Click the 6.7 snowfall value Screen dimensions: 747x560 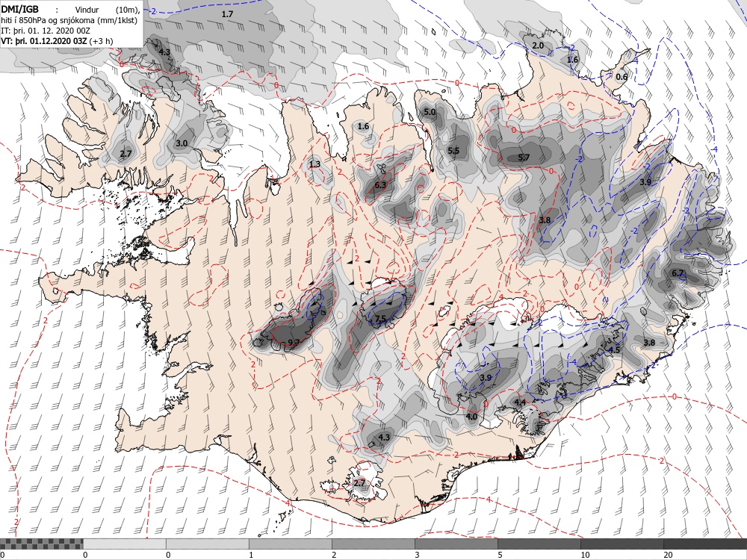pos(678,273)
